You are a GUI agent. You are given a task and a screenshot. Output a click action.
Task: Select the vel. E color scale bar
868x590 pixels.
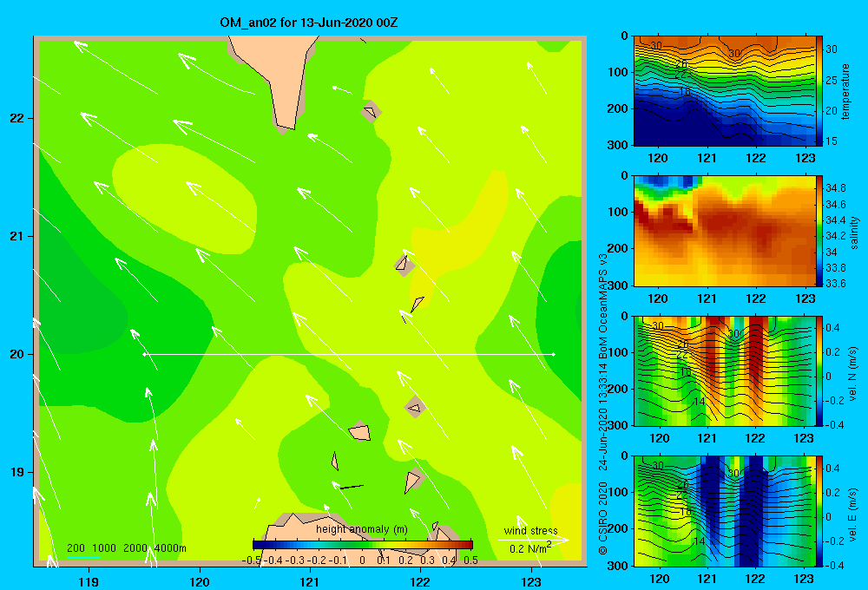(x=819, y=511)
